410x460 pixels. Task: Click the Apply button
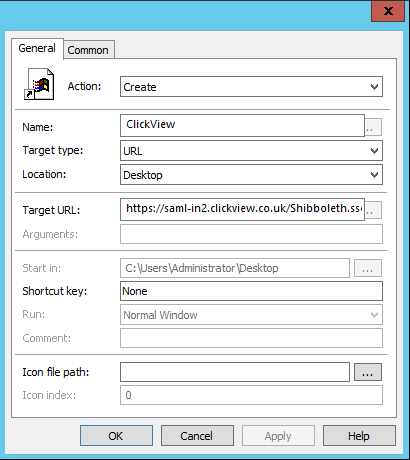[x=278, y=435]
